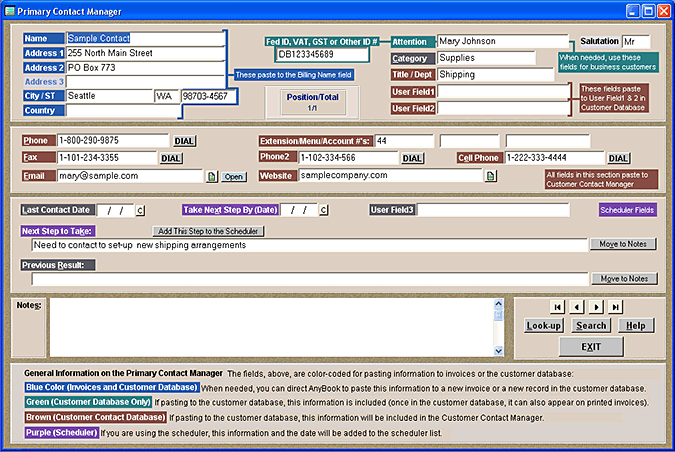Click the icon next to the Website field
Screen dimensions: 675x452
point(490,176)
